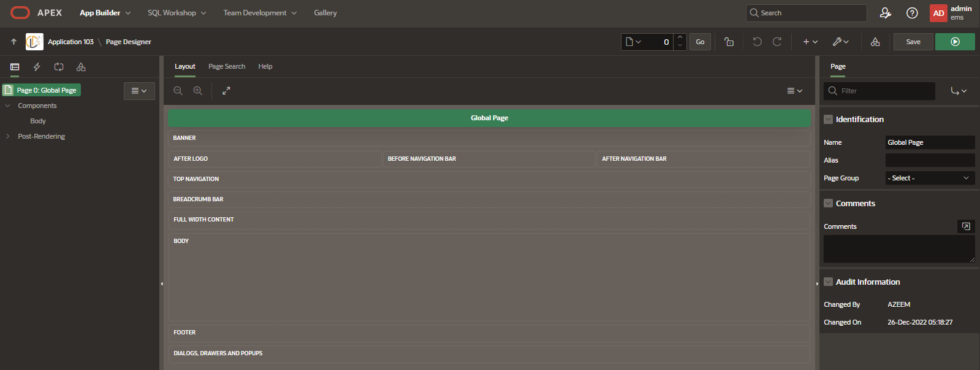
Task: Zoom out the layout view
Action: 178,91
